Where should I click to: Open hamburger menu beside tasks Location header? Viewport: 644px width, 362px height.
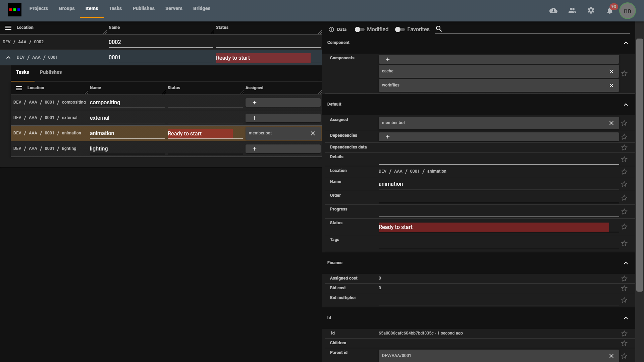tap(19, 88)
